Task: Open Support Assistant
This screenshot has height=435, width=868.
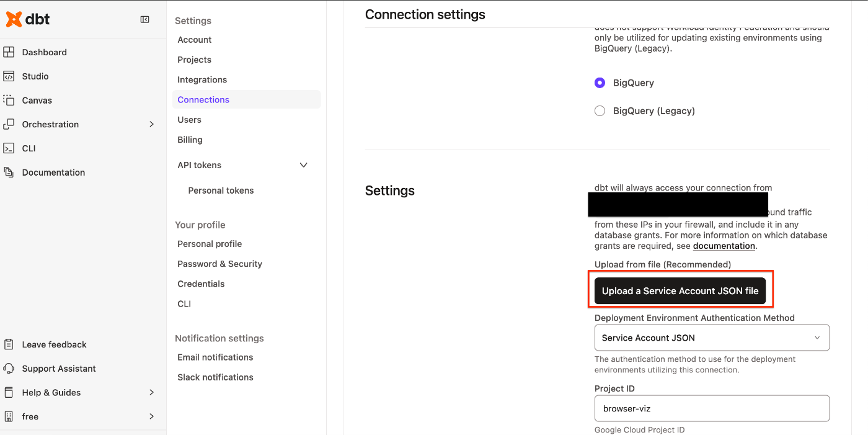Action: click(59, 369)
